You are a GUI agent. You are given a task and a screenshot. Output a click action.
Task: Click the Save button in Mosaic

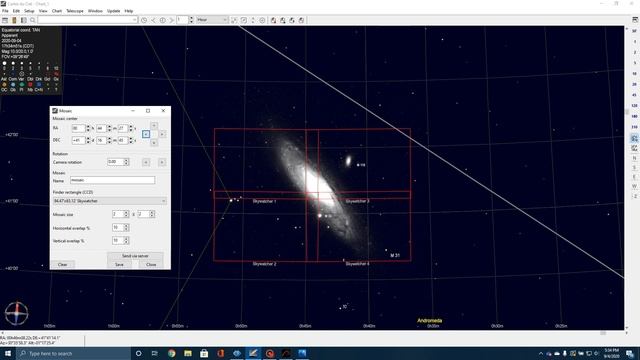119,264
